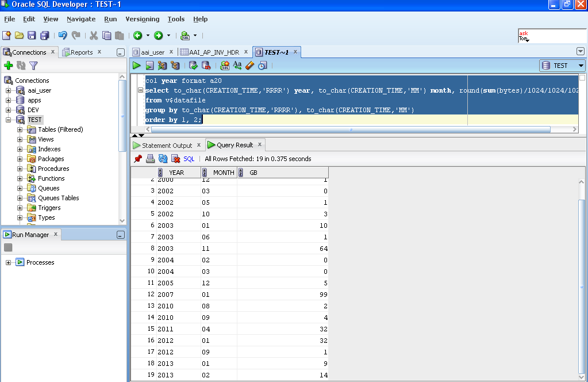Clear the worksheet with the eraser icon

(249, 65)
